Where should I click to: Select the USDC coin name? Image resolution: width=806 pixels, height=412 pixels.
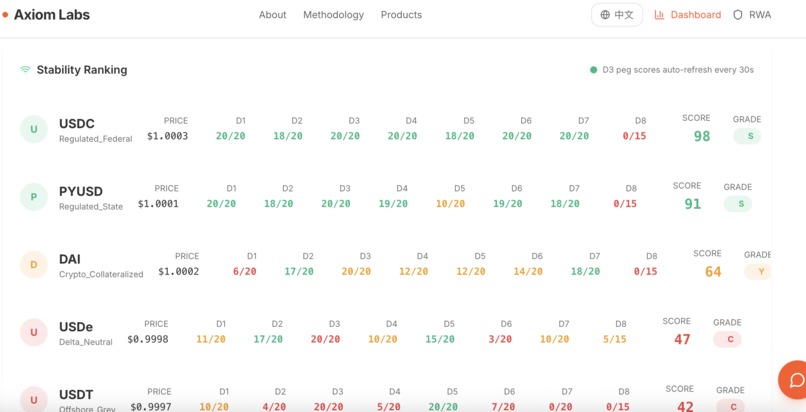coord(77,124)
